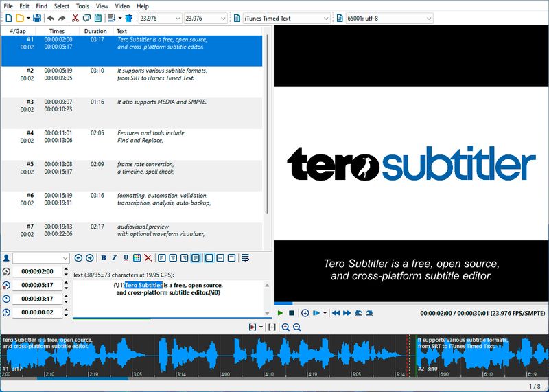Viewport: 549px width, 392px height.
Task: Apply underline formatting
Action: point(126,258)
